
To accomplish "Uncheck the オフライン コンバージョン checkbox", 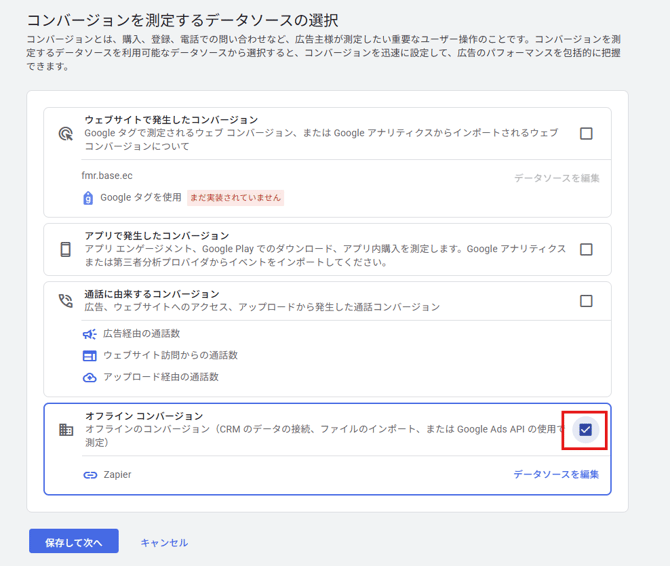I will tap(585, 430).
